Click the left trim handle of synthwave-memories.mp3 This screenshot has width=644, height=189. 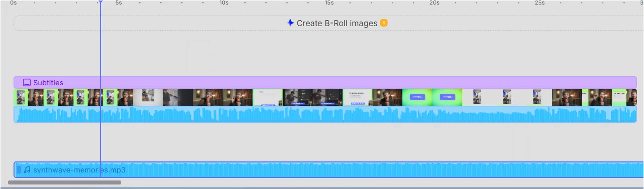(19, 170)
